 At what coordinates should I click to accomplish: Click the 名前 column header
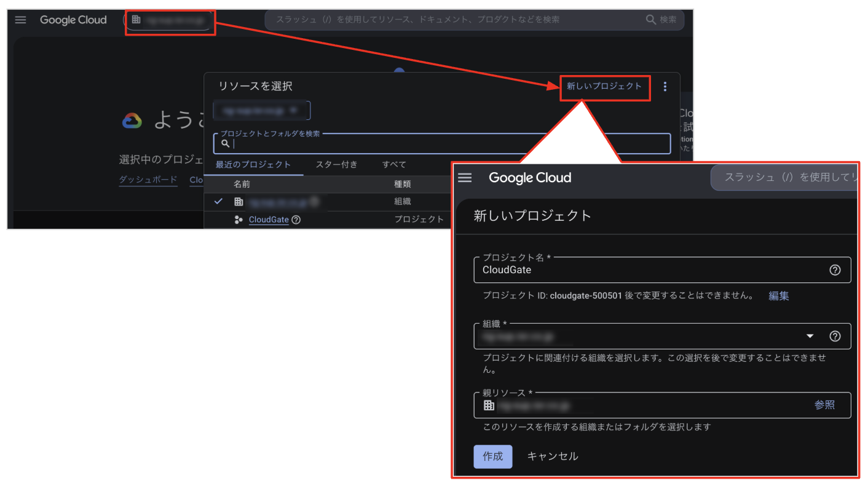tap(242, 184)
